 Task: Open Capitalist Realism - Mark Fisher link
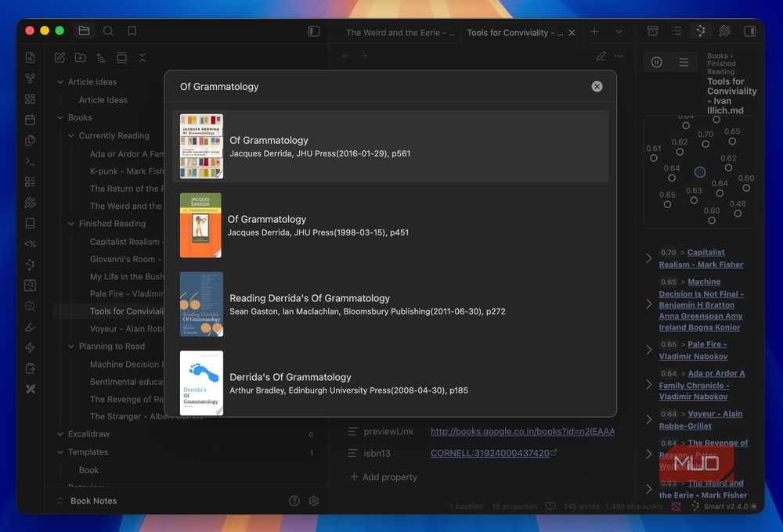701,258
